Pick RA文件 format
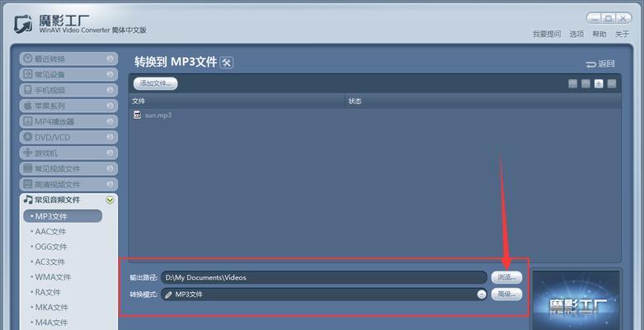This screenshot has width=644, height=330. [x=47, y=292]
